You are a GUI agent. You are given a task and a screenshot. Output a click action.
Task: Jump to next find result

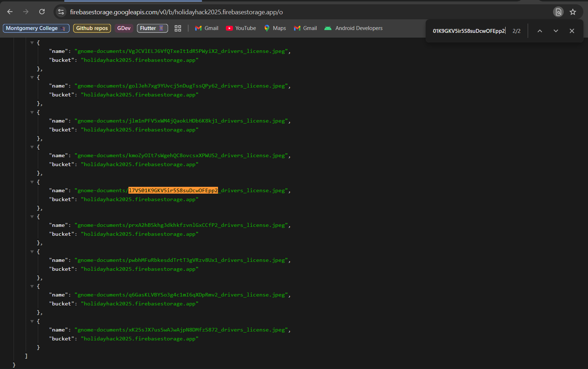tap(556, 31)
